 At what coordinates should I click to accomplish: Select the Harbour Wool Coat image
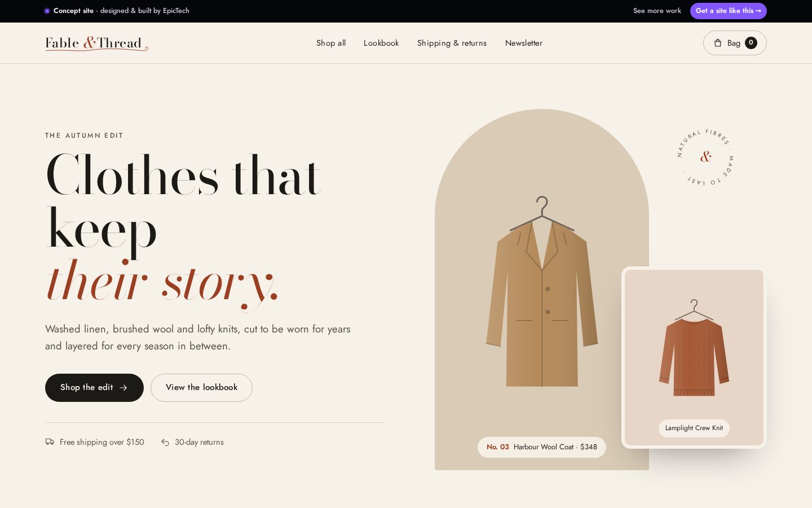click(542, 292)
